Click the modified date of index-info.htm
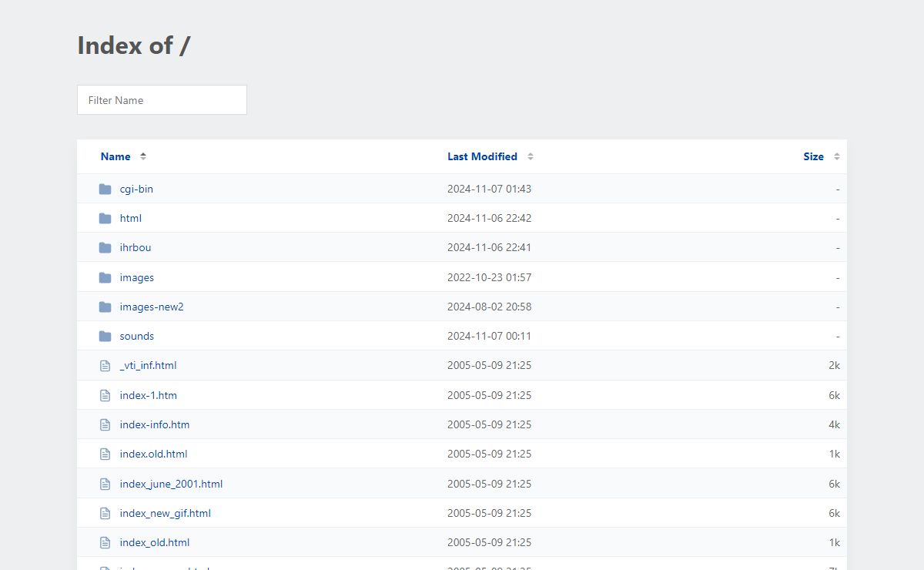Image resolution: width=924 pixels, height=570 pixels. click(489, 424)
